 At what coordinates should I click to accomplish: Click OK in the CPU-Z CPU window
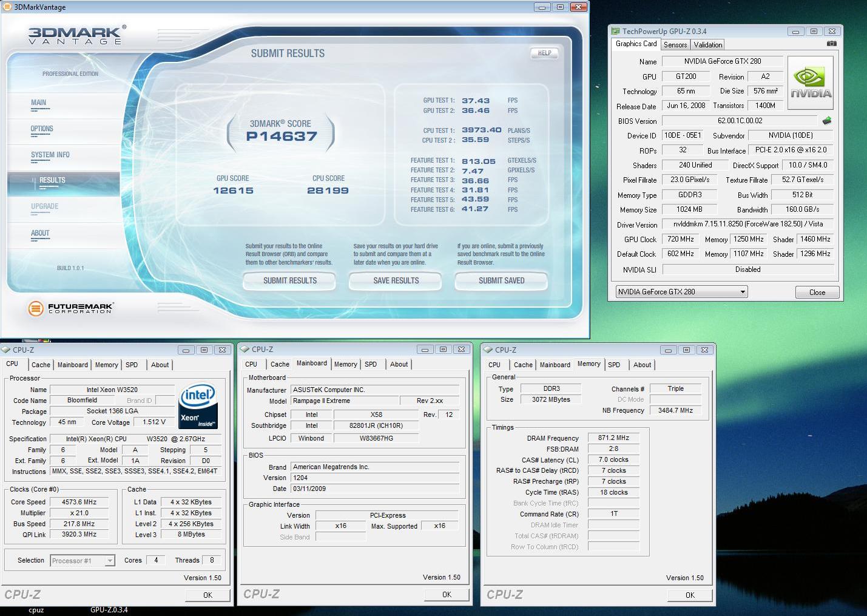pos(207,595)
